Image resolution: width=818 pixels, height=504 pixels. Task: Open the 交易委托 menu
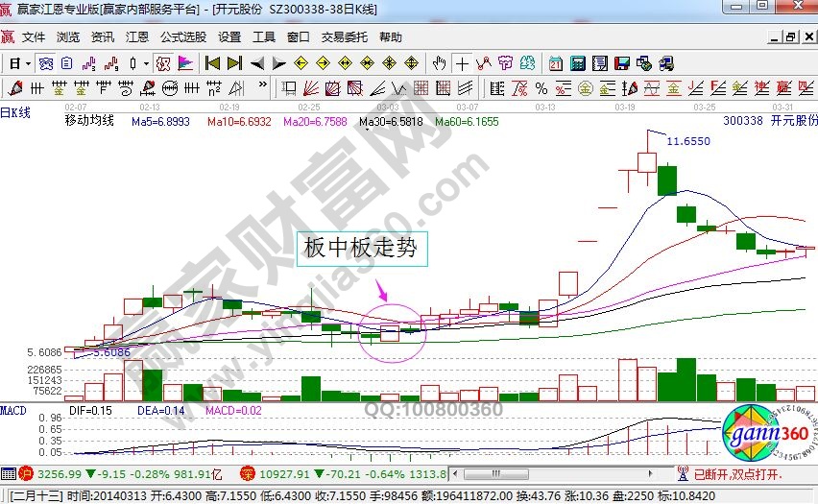[x=344, y=37]
